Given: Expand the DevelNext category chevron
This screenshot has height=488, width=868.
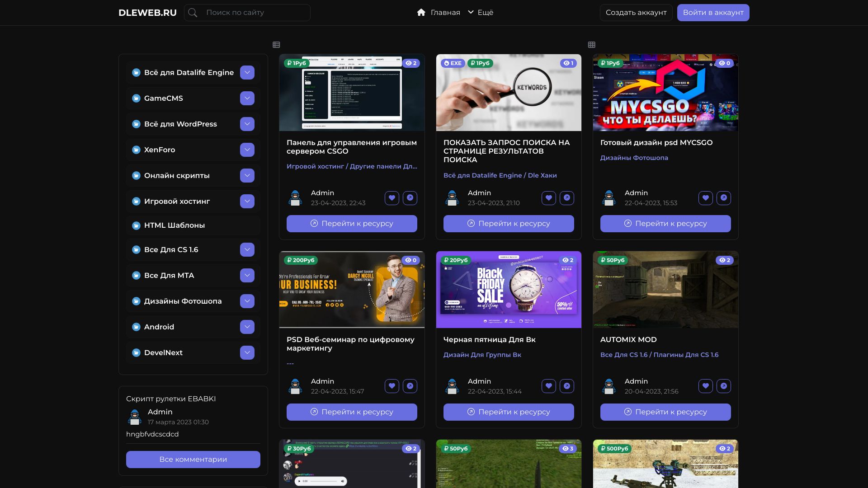Looking at the screenshot, I should pyautogui.click(x=247, y=353).
